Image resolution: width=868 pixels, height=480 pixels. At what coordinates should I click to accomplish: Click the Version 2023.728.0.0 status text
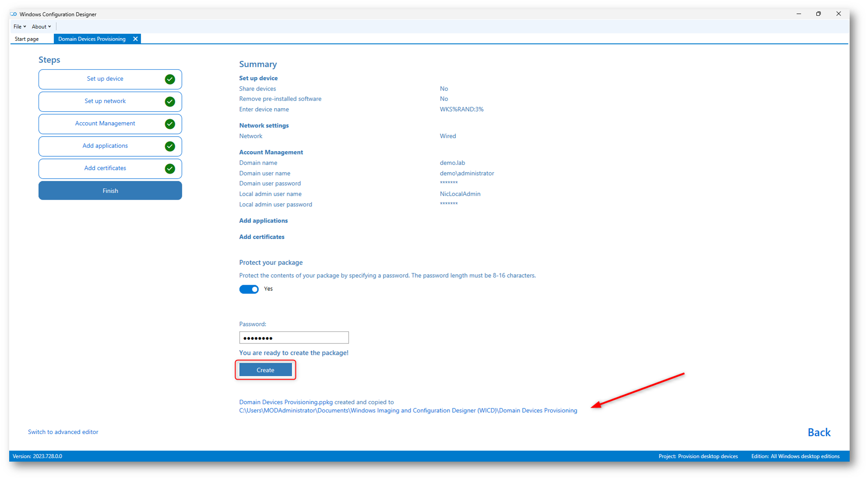pyautogui.click(x=38, y=456)
